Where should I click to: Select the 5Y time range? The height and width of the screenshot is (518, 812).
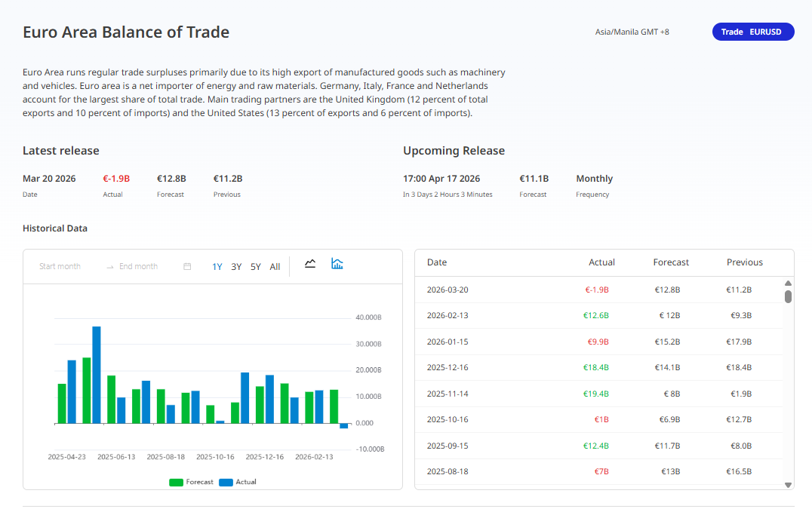pos(256,266)
